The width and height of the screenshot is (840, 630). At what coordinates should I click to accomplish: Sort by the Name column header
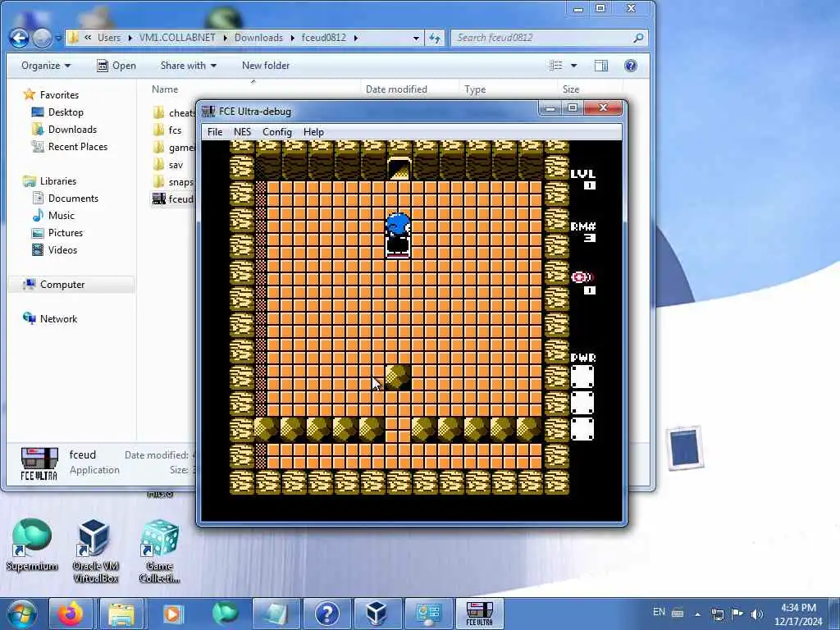tap(165, 89)
